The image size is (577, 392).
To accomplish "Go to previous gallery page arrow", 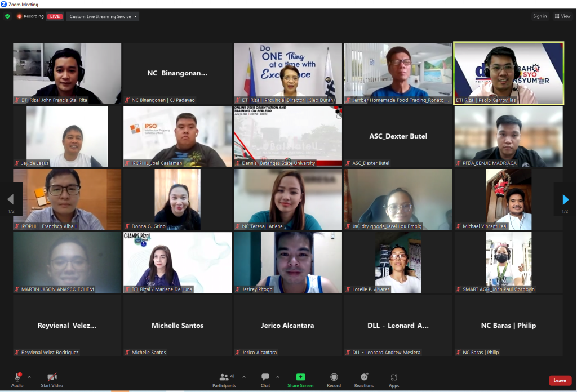I will click(x=10, y=199).
